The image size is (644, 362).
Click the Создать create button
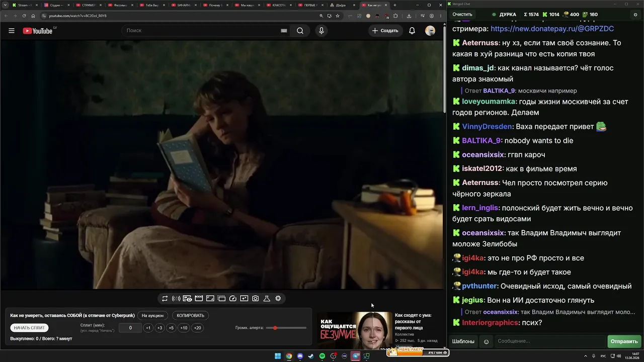coord(385,31)
